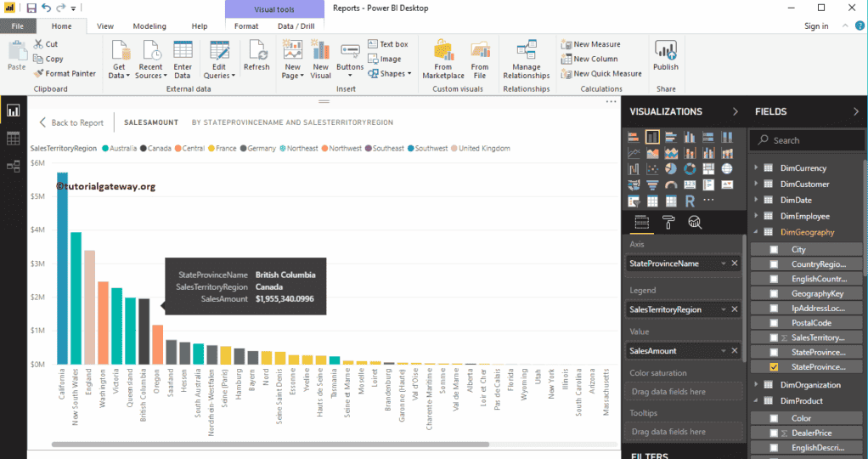Expand the DimCustomer table
The height and width of the screenshot is (459, 868).
point(756,184)
